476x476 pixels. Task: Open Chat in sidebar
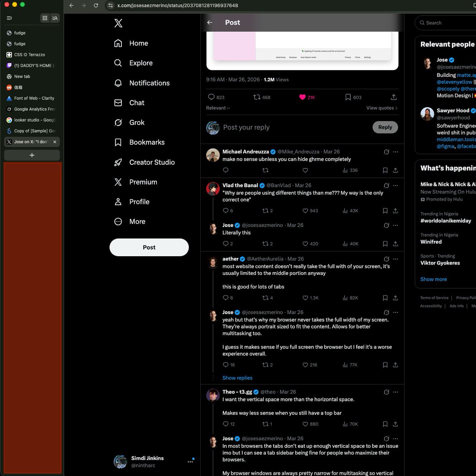[x=129, y=103]
